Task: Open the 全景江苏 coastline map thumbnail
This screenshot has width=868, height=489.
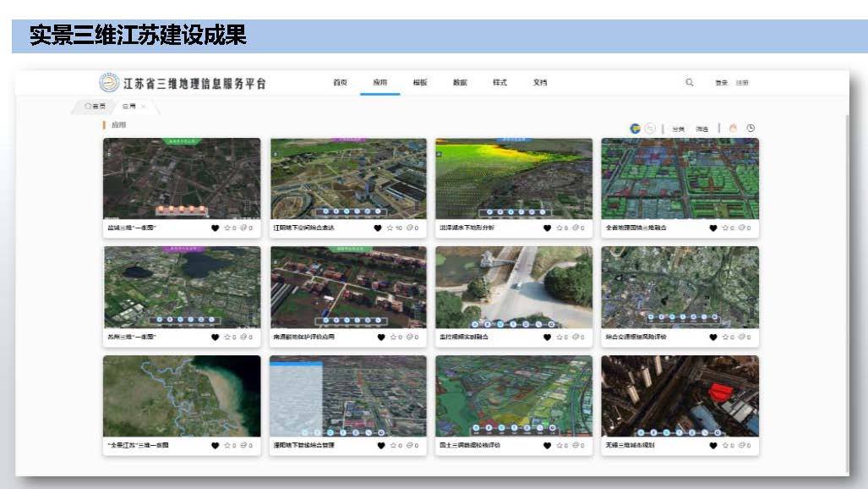Action: click(x=182, y=395)
